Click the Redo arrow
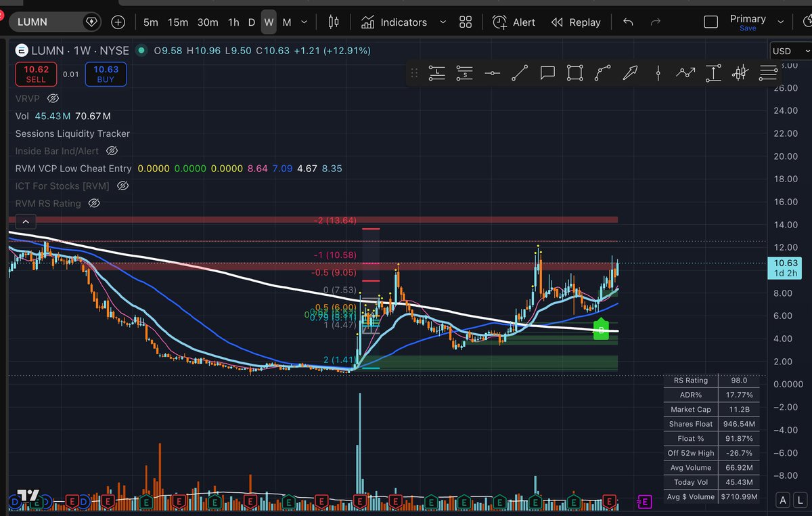Image resolution: width=812 pixels, height=516 pixels. coord(655,22)
